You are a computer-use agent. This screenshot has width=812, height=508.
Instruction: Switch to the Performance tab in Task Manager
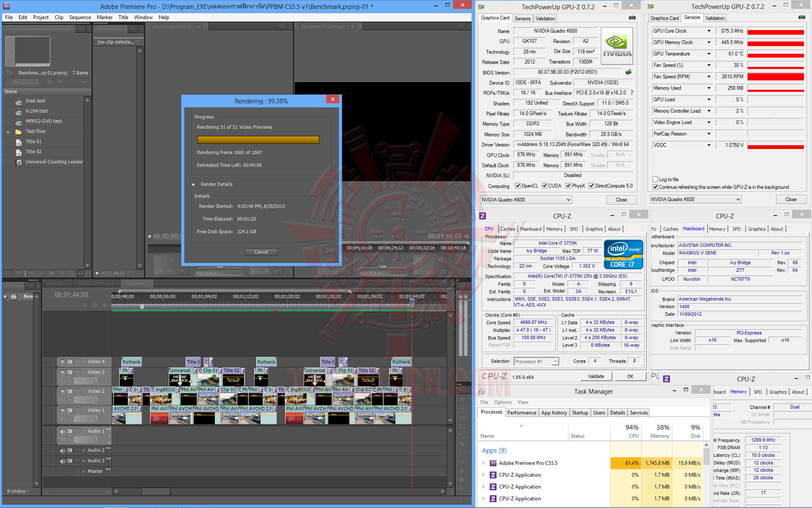coord(521,413)
